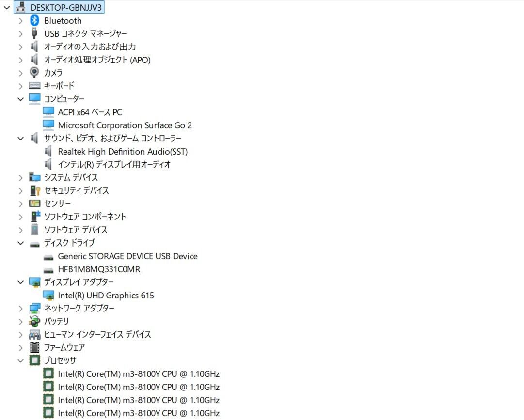Select Intel(R) UHD Graphics 615 adapter
Screen dimensions: 524x420
coord(106,296)
